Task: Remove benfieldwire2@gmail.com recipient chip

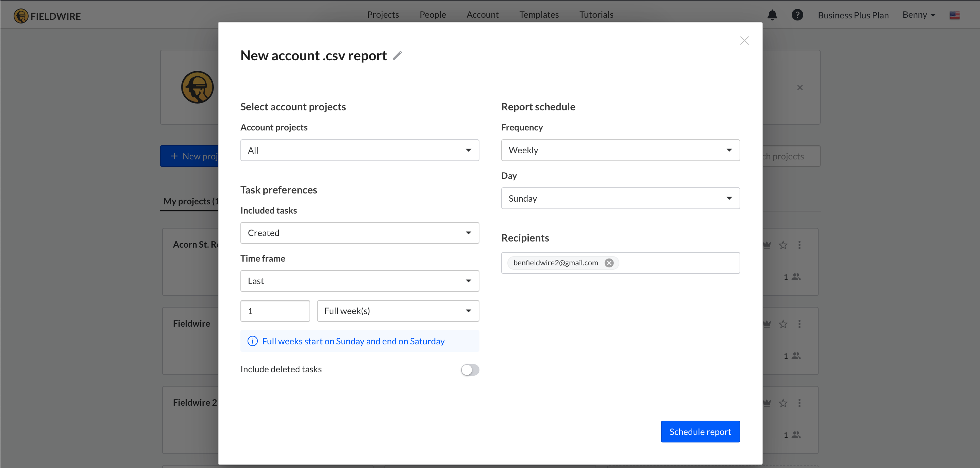Action: pos(609,263)
